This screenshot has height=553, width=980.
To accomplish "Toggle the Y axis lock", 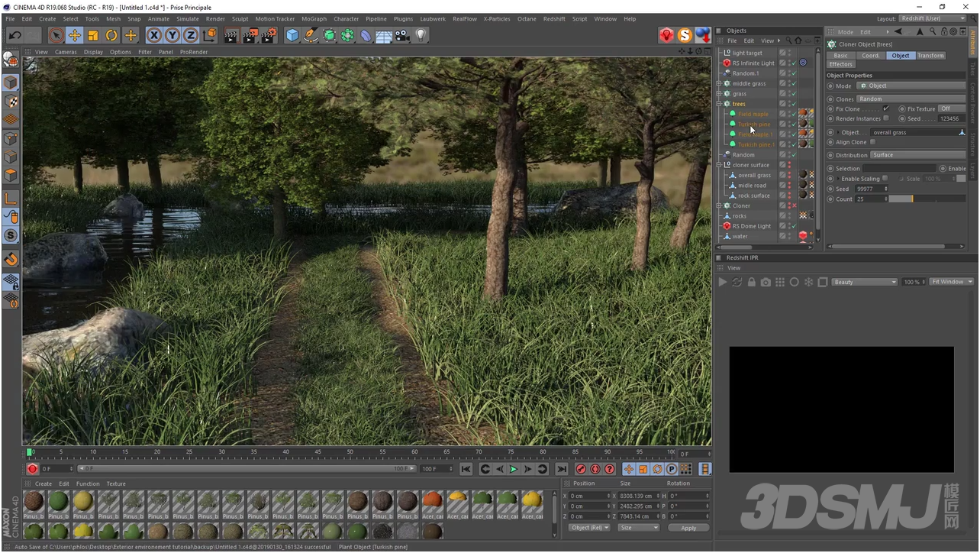I will (172, 35).
